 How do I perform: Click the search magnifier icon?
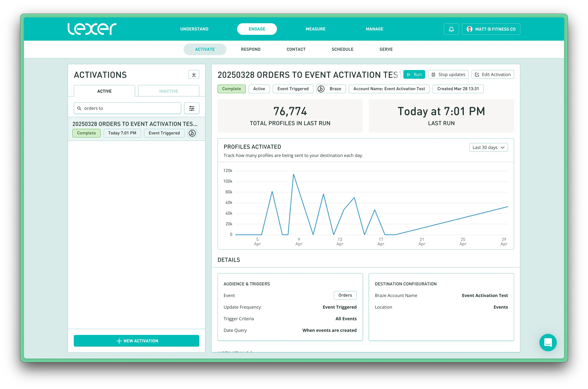(x=79, y=108)
